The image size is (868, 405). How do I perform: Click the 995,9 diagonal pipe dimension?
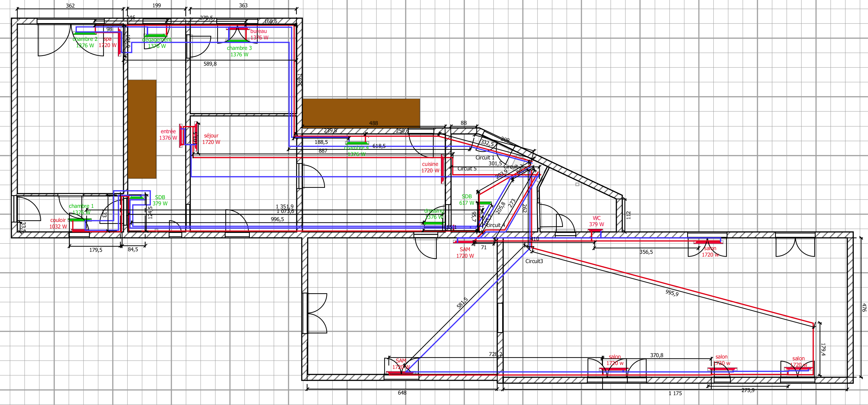point(672,293)
